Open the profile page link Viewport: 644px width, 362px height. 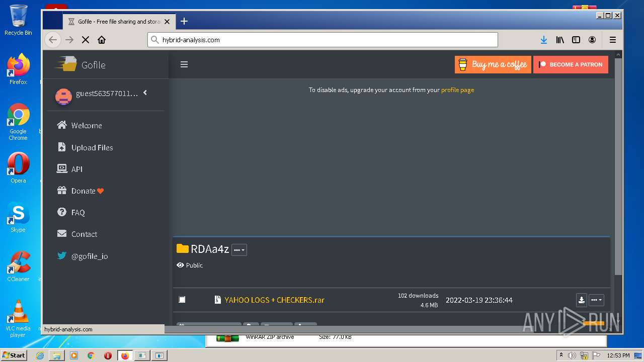pos(457,90)
